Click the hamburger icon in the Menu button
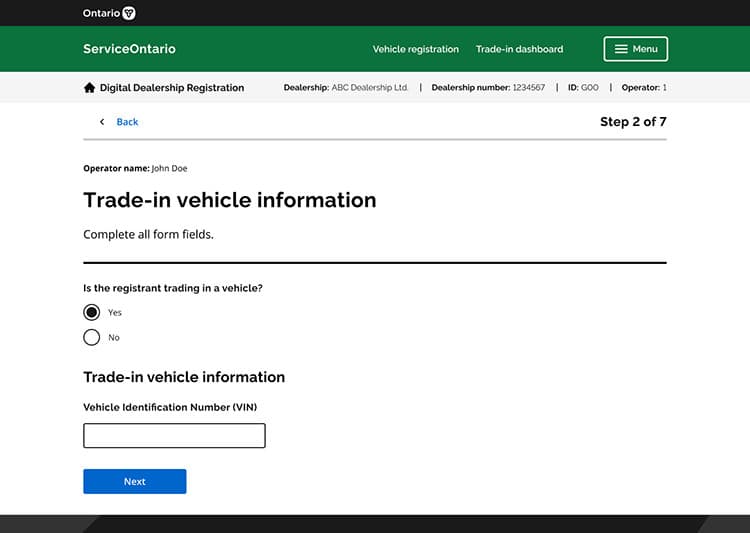Image resolution: width=750 pixels, height=533 pixels. [x=621, y=49]
